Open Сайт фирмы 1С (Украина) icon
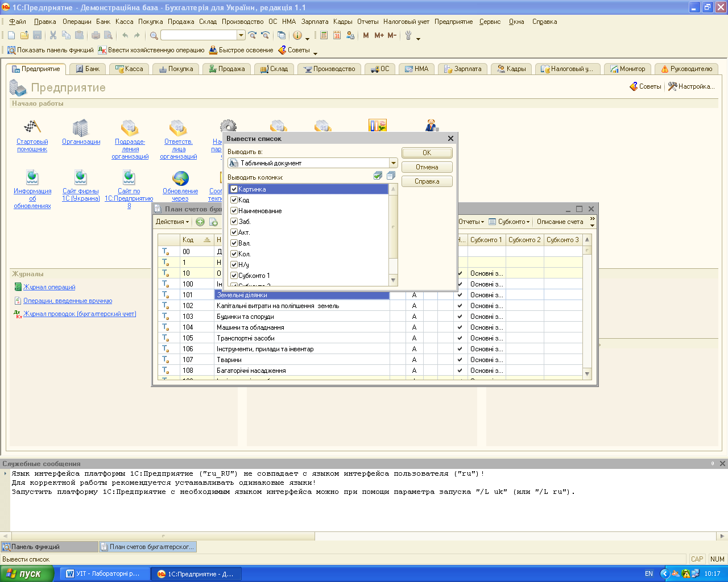 (x=81, y=177)
